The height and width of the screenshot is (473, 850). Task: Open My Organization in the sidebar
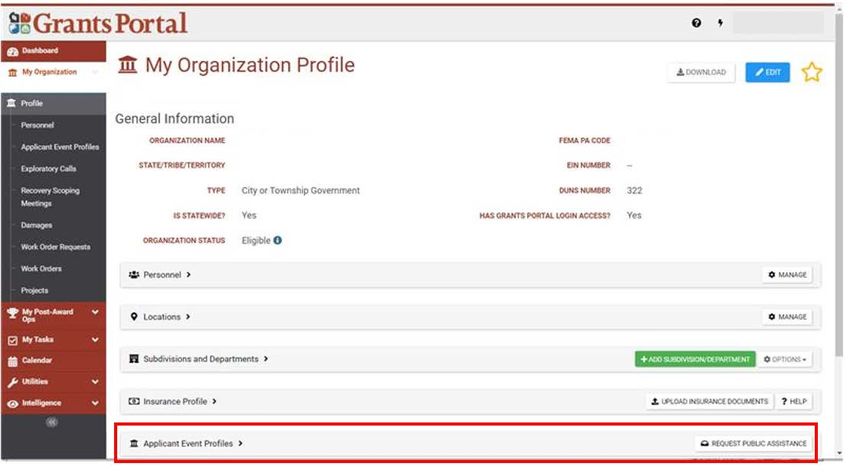[x=53, y=72]
